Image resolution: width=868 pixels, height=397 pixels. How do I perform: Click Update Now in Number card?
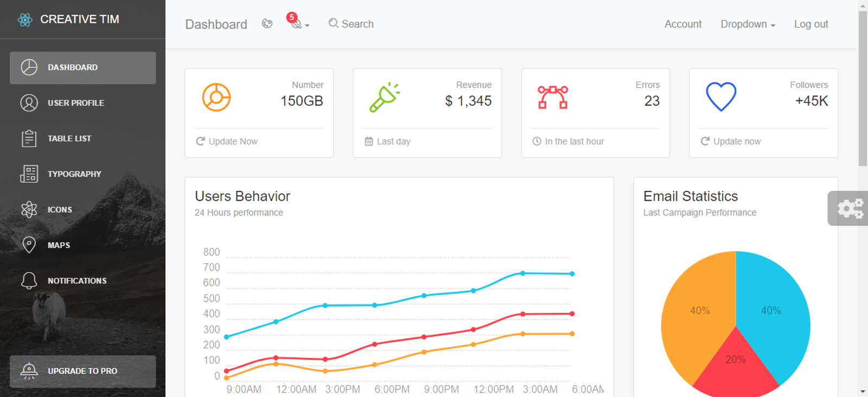(x=227, y=142)
